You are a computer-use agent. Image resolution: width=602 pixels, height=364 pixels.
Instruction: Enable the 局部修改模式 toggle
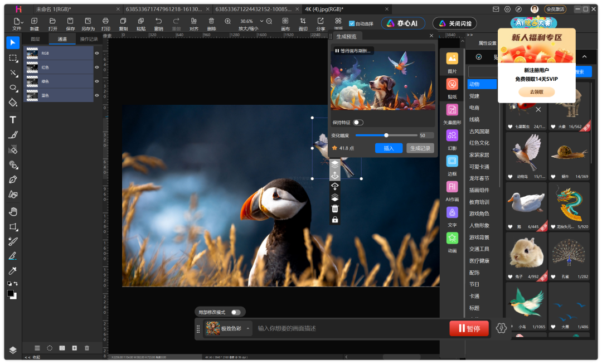point(236,312)
